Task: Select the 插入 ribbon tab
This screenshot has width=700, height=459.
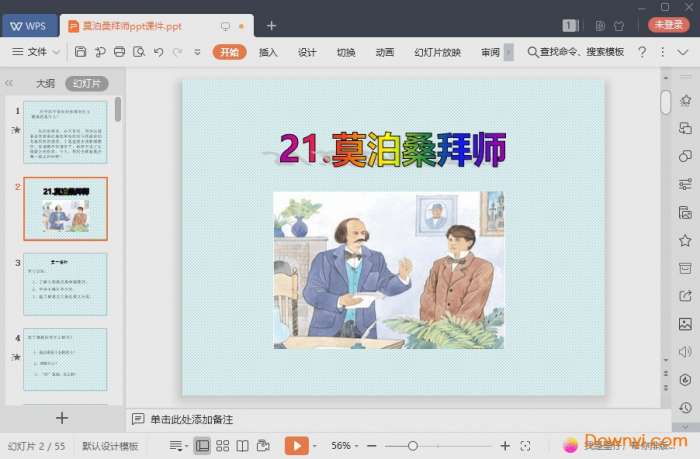Action: click(x=268, y=52)
